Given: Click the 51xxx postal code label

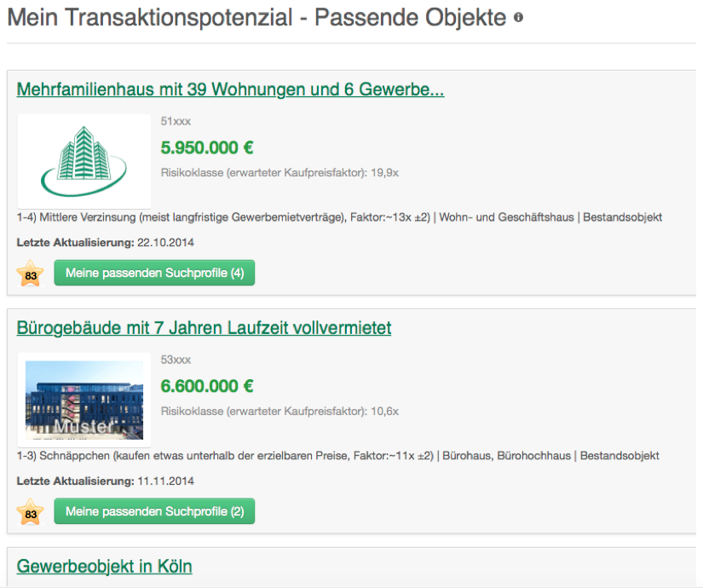Looking at the screenshot, I should pos(176,122).
